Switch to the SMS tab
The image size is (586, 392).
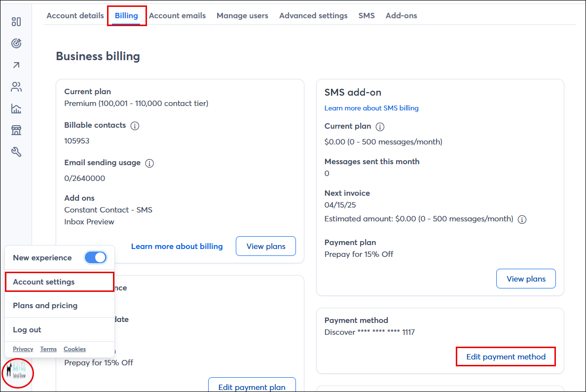(x=366, y=16)
